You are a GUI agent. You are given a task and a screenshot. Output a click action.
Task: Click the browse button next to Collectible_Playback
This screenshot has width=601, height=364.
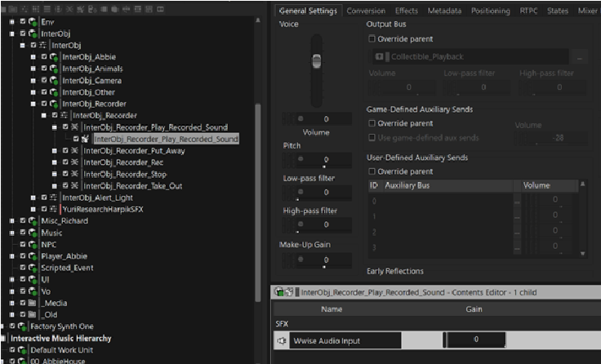[580, 57]
